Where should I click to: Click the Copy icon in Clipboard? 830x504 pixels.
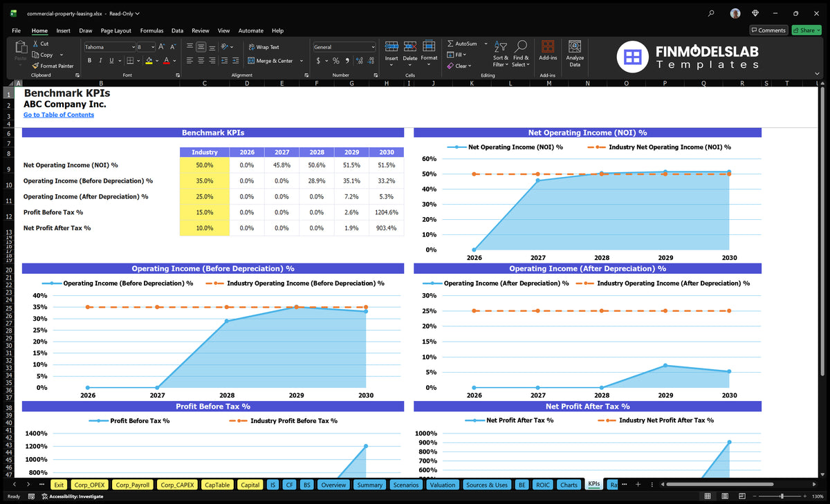point(35,55)
